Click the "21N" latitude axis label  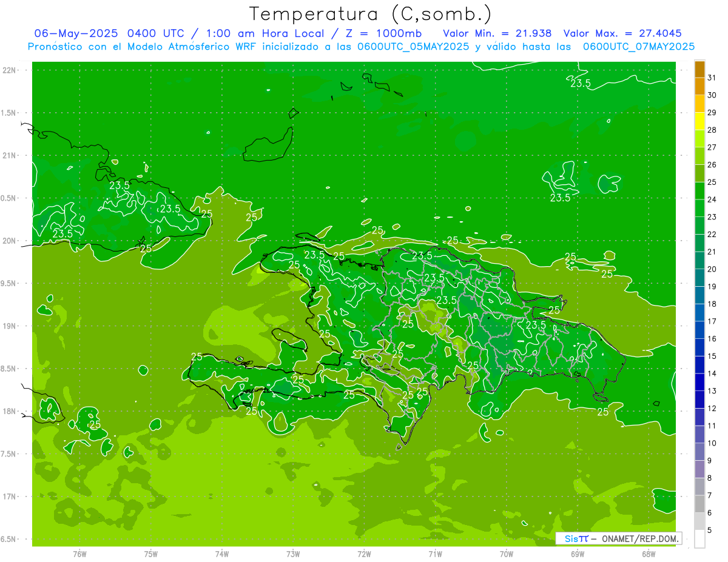tap(10, 155)
